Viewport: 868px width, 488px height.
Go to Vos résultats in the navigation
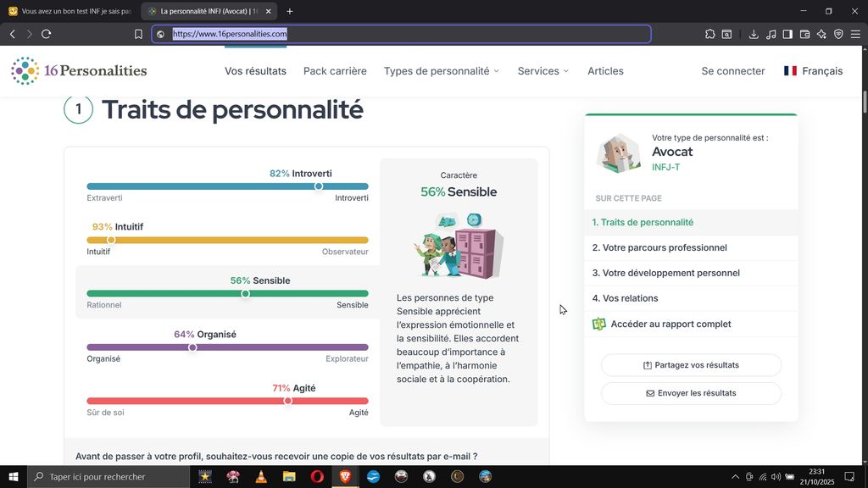(255, 71)
